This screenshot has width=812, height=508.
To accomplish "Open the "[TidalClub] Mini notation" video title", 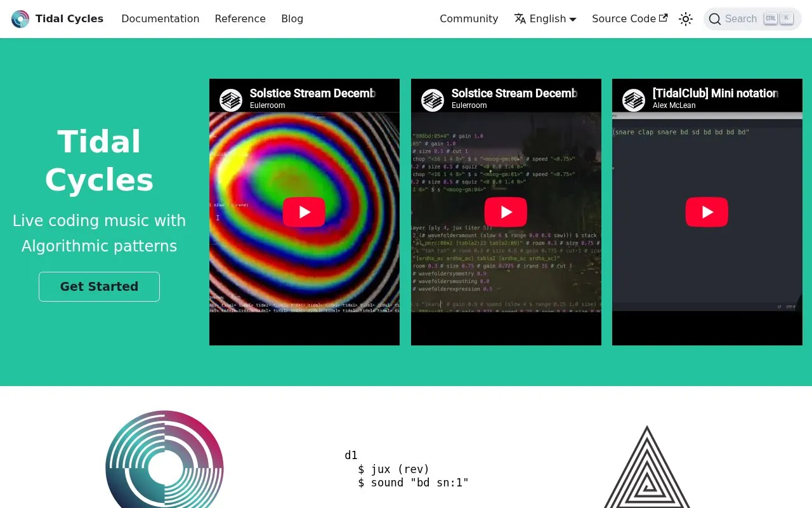I will [x=716, y=93].
